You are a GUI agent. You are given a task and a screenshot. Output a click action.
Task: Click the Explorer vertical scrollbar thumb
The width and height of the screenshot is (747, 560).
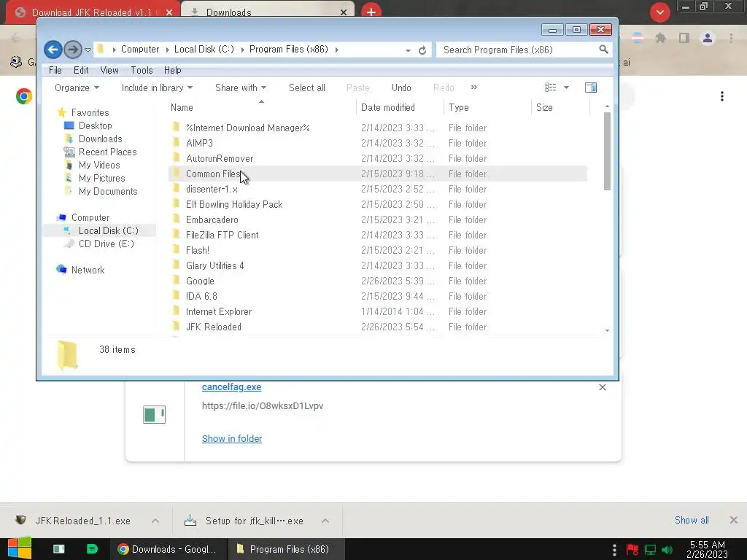click(607, 152)
